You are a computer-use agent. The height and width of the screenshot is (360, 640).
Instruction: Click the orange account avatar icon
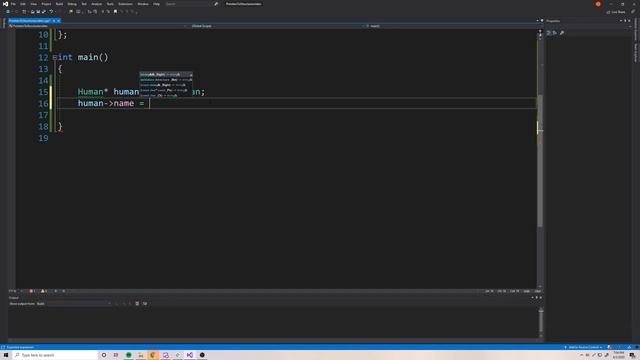(598, 4)
